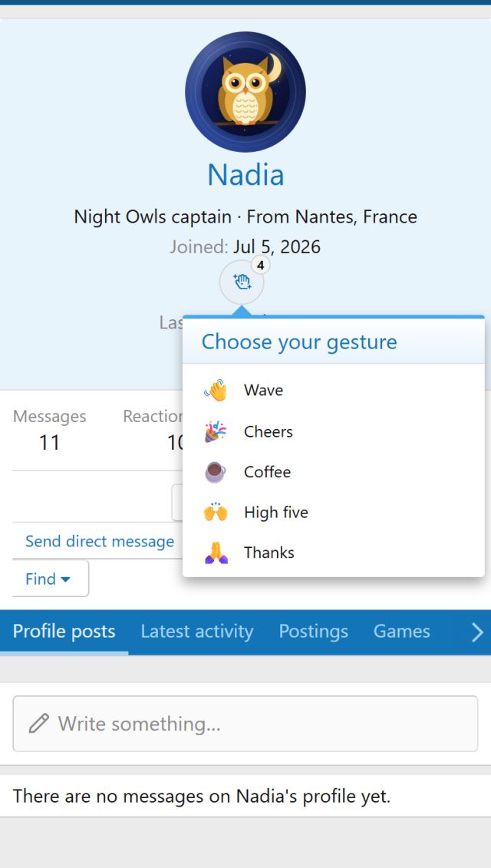Select the Cheers party popper emoji
The width and height of the screenshot is (491, 868).
point(216,431)
